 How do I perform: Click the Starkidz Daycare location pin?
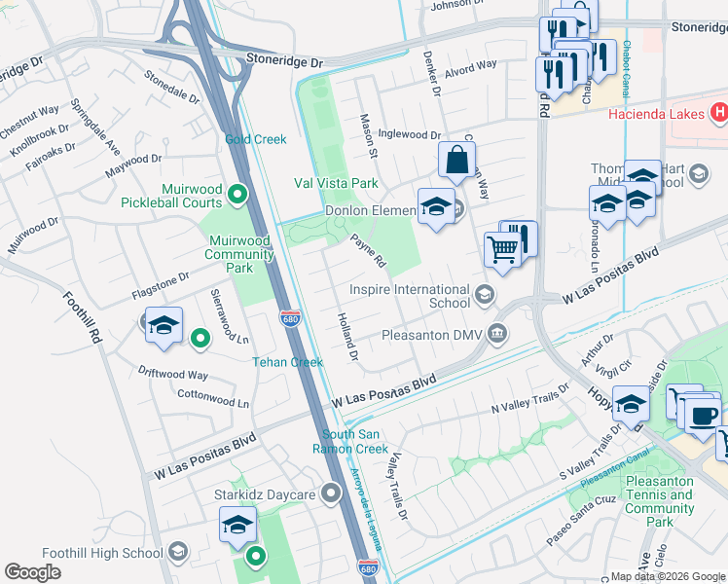(x=331, y=493)
